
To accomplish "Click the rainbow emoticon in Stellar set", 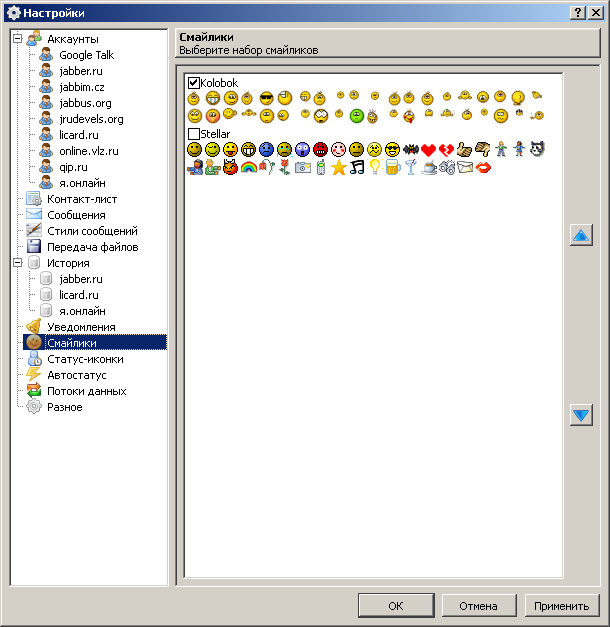I will 248,167.
